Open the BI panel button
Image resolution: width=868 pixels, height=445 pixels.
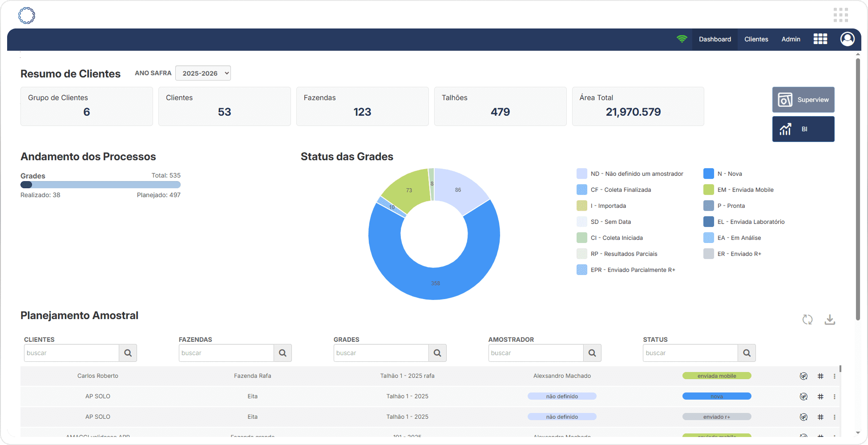point(803,129)
